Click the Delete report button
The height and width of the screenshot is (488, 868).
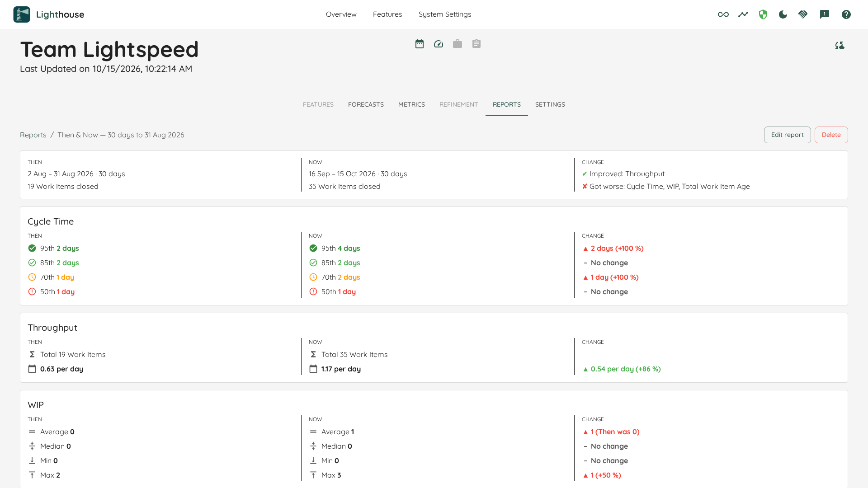831,135
